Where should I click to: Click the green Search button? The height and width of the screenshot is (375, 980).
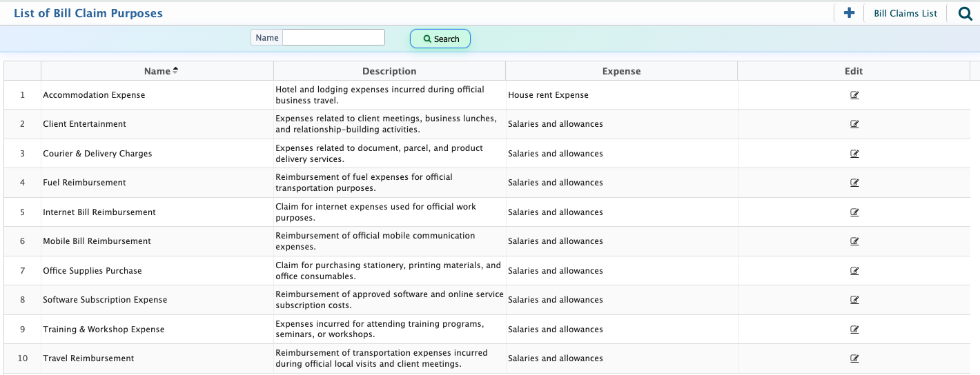(440, 39)
